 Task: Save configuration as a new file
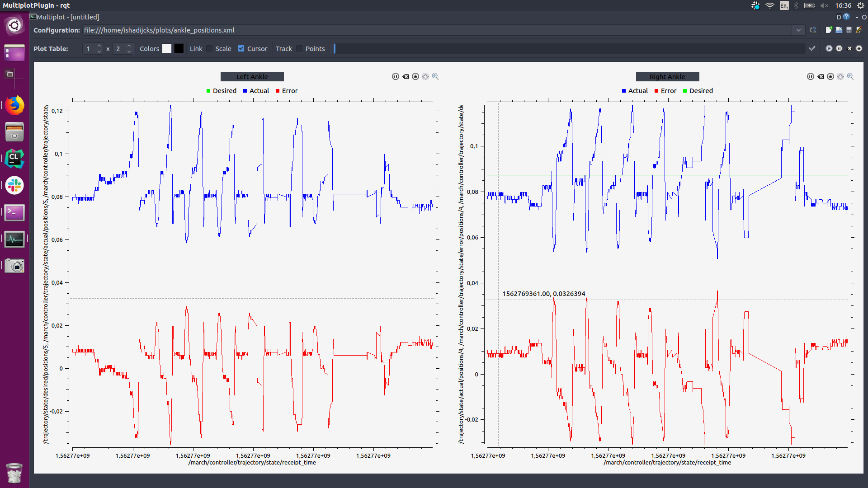859,30
